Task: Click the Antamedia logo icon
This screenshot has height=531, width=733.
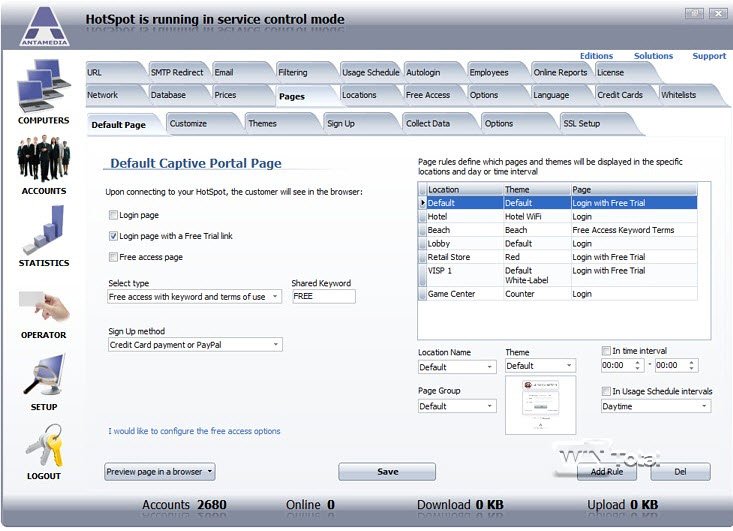Action: coord(43,26)
